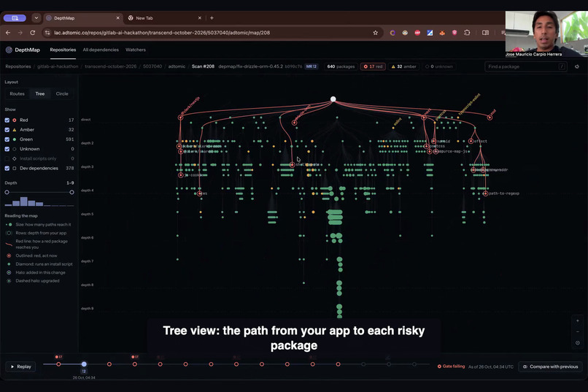The image size is (588, 392).
Task: Click Compare with previous button
Action: pyautogui.click(x=550, y=366)
